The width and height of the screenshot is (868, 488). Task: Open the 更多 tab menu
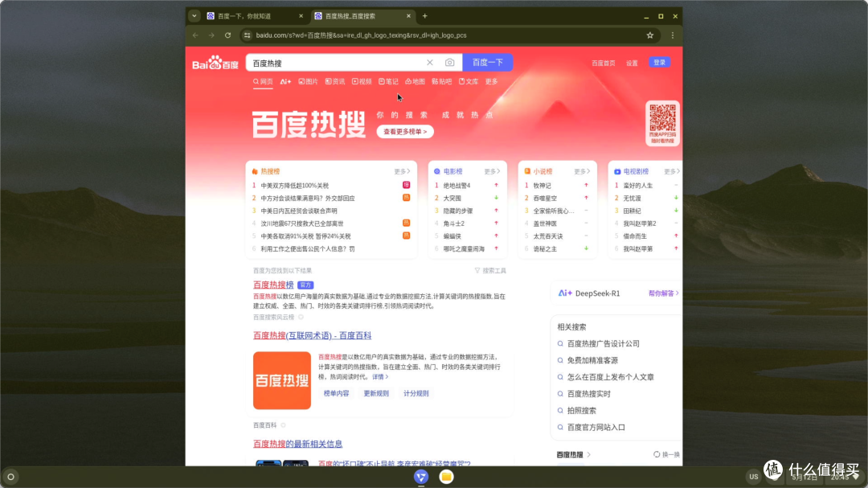coord(492,81)
